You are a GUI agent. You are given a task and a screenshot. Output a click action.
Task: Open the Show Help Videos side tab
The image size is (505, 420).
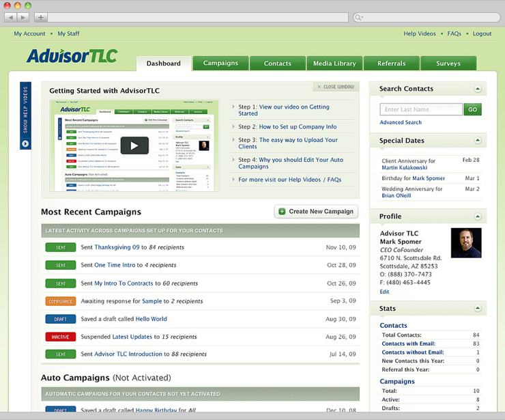click(25, 115)
